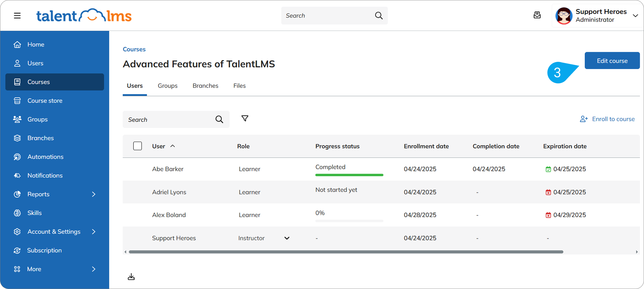Click the scroll right arrow

point(637,252)
